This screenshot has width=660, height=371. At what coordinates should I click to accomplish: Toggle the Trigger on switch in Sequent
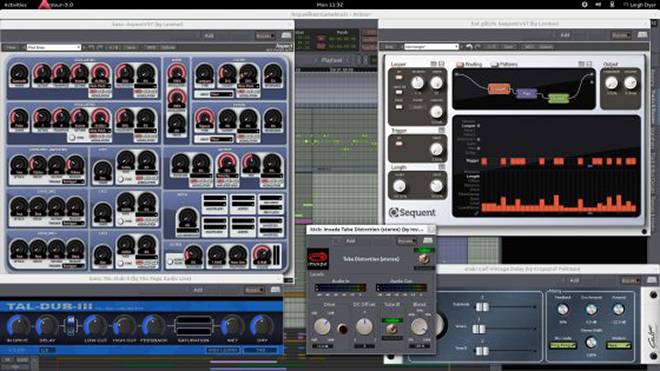click(x=399, y=144)
